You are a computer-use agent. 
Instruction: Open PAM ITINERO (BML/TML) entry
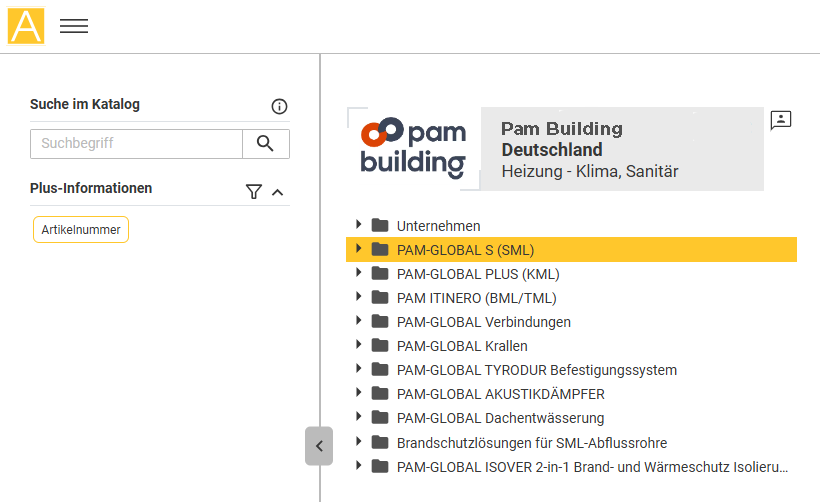point(476,298)
